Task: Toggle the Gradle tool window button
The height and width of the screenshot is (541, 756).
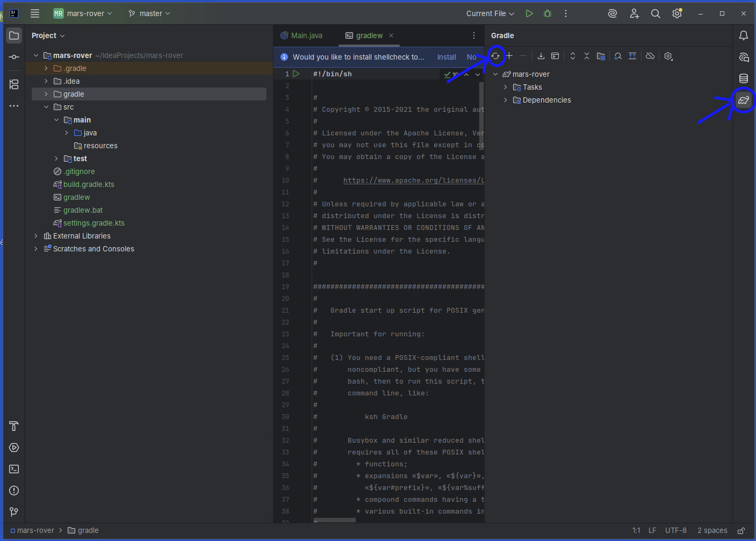Action: click(744, 100)
